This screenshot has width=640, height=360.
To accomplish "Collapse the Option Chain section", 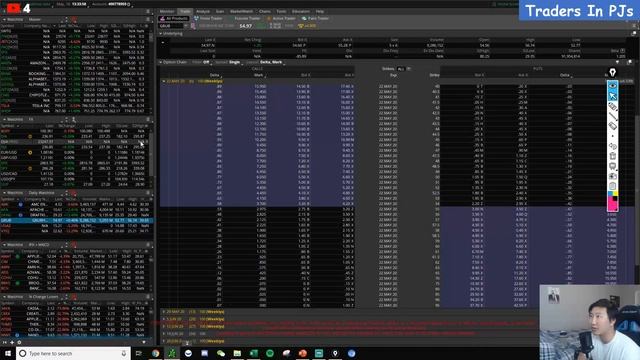I will click(x=161, y=62).
